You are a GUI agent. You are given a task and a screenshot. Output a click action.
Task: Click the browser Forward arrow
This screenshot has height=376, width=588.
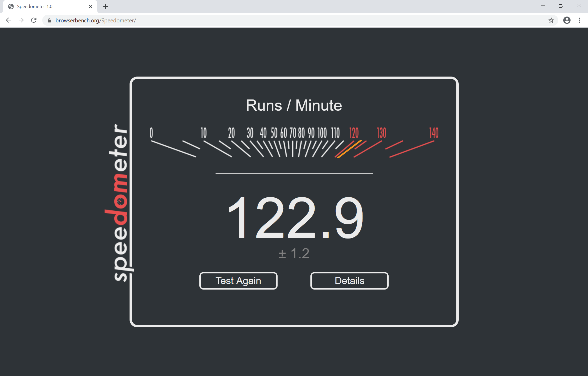pyautogui.click(x=21, y=20)
